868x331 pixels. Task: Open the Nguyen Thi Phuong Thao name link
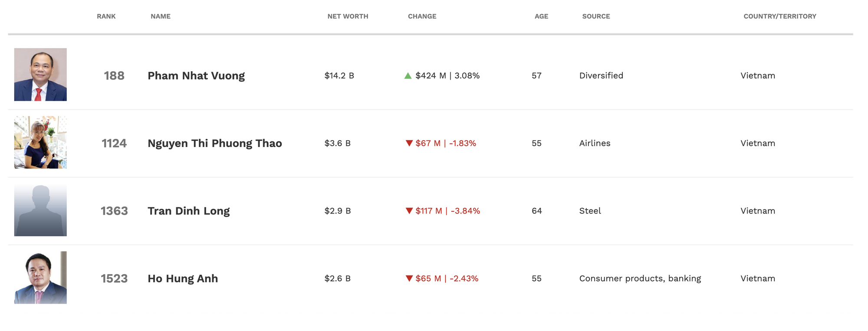tap(215, 144)
